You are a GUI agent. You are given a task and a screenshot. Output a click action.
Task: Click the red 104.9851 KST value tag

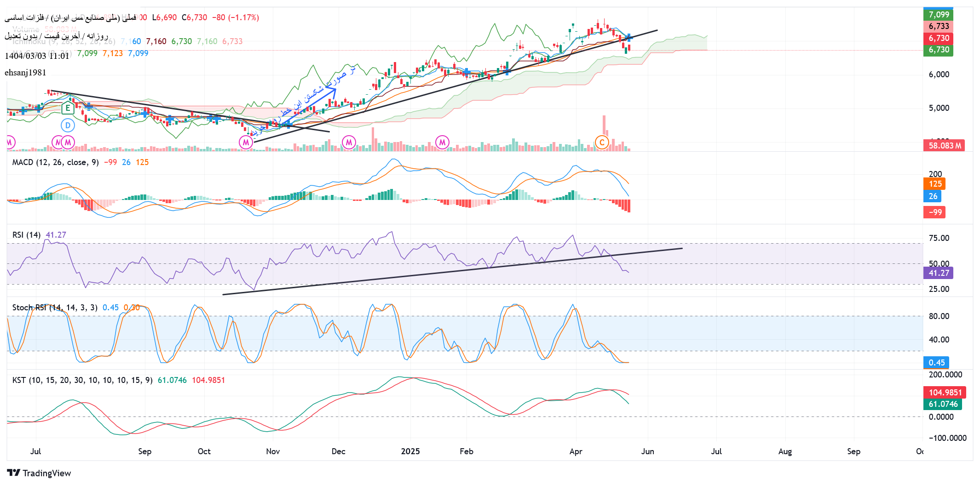point(945,393)
